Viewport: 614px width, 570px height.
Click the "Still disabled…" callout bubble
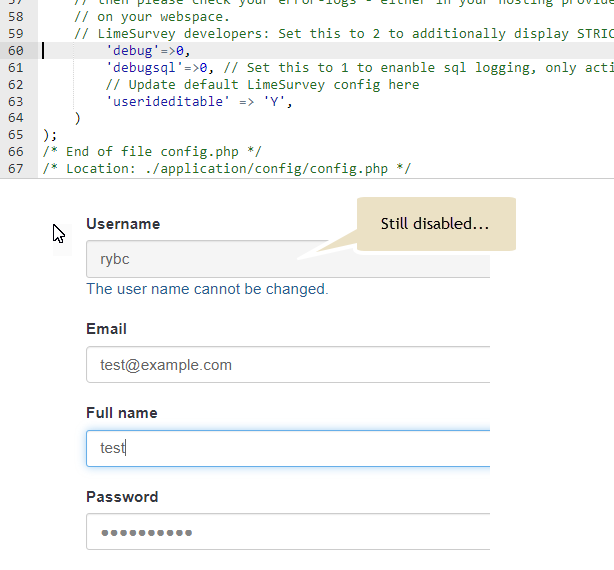(434, 224)
